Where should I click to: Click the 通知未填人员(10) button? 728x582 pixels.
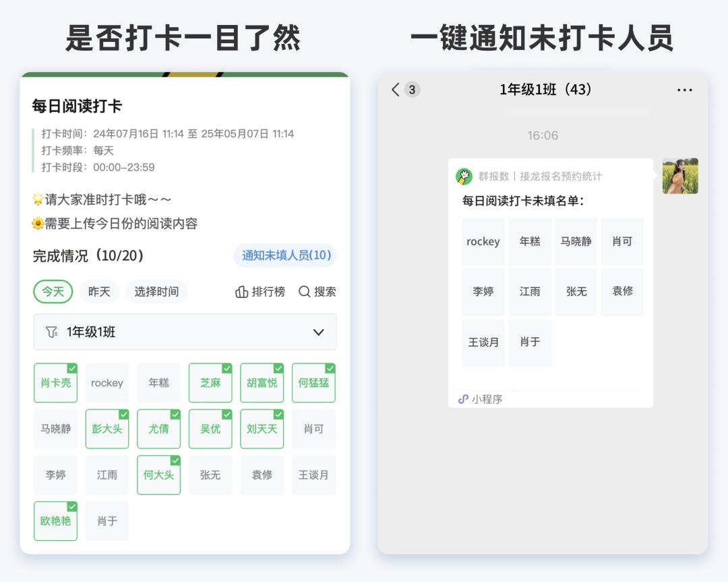coord(284,256)
